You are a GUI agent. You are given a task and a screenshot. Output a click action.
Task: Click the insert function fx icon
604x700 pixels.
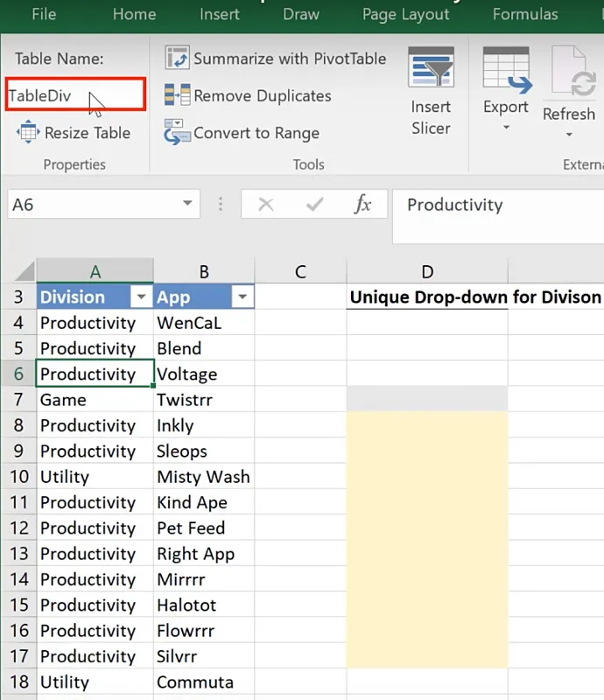point(362,205)
